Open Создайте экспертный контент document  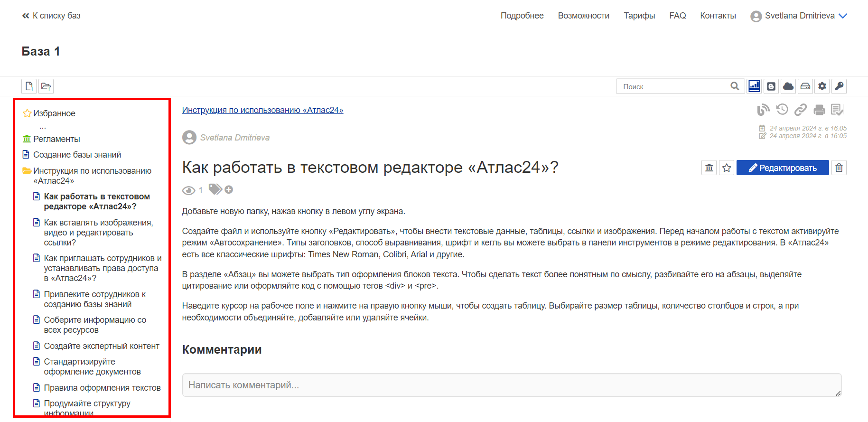[x=102, y=346]
